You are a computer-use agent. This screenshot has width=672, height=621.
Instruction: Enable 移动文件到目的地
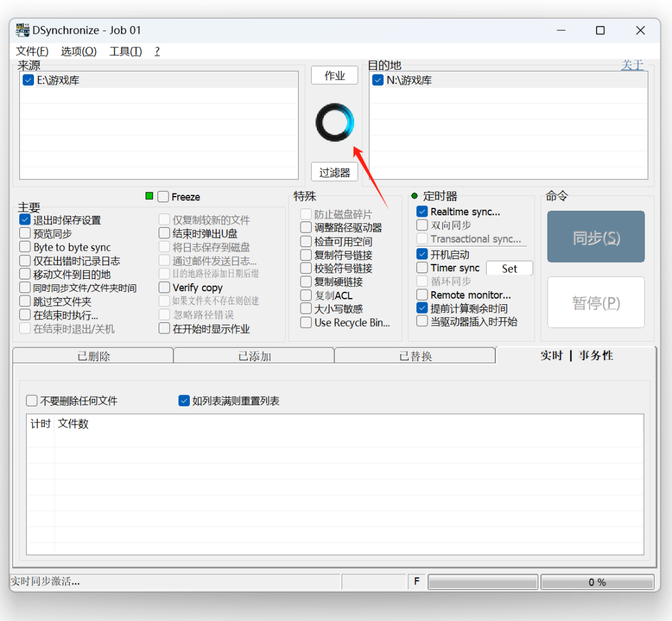pos(25,274)
